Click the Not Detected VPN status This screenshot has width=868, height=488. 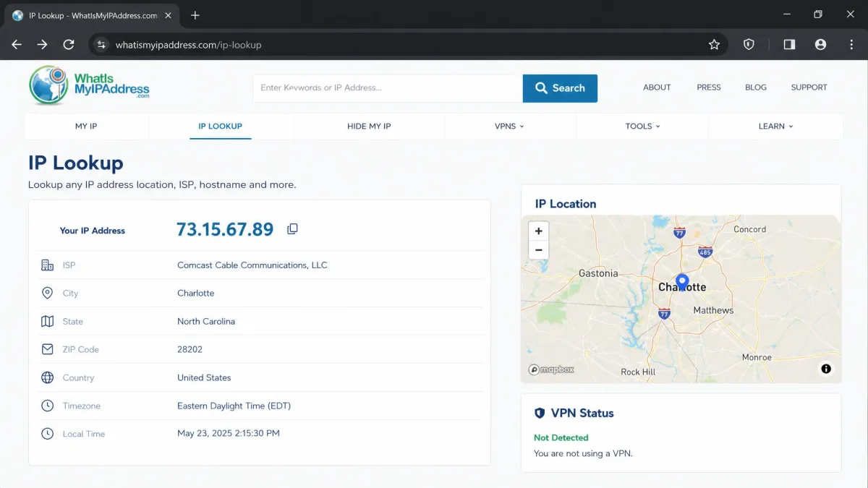coord(561,437)
